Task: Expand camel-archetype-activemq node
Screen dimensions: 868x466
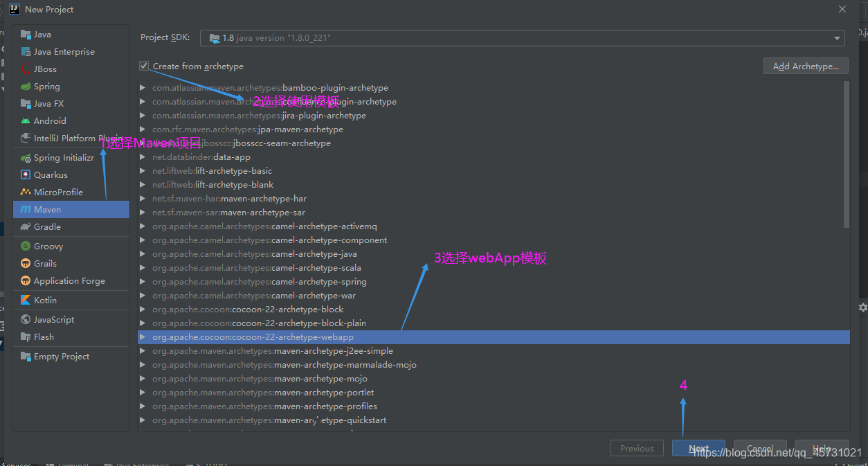Action: [x=143, y=226]
